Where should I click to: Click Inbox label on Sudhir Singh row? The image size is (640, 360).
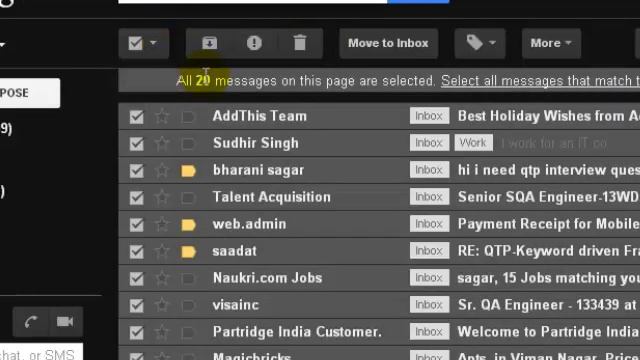429,143
